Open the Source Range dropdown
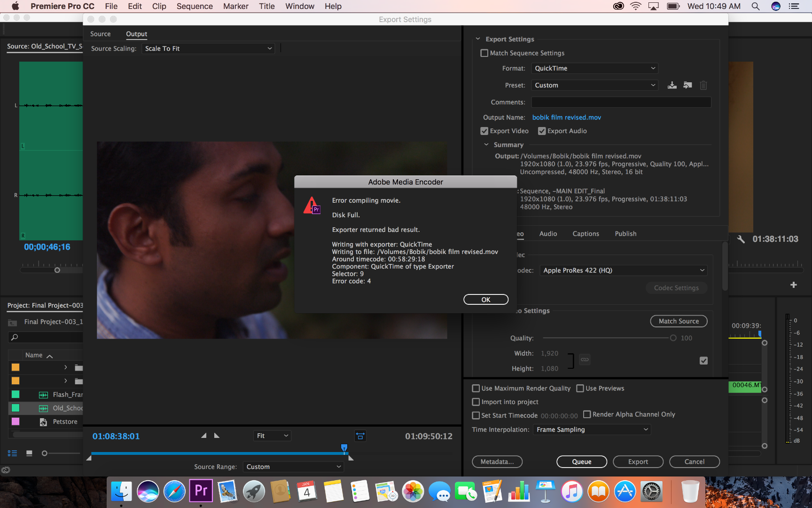The width and height of the screenshot is (812, 508). [293, 467]
